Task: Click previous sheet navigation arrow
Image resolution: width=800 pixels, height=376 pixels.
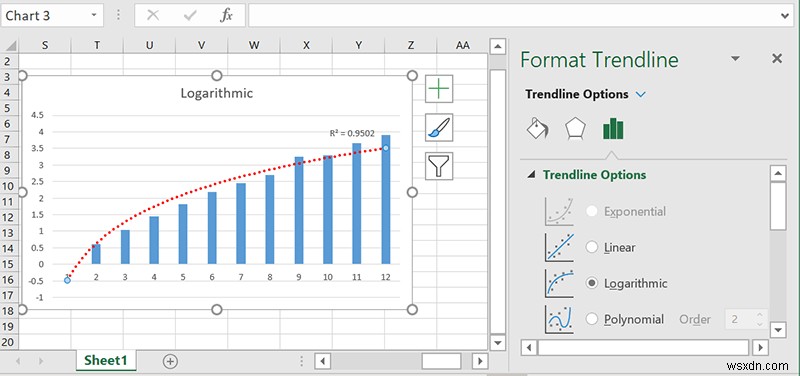Action: (x=18, y=361)
